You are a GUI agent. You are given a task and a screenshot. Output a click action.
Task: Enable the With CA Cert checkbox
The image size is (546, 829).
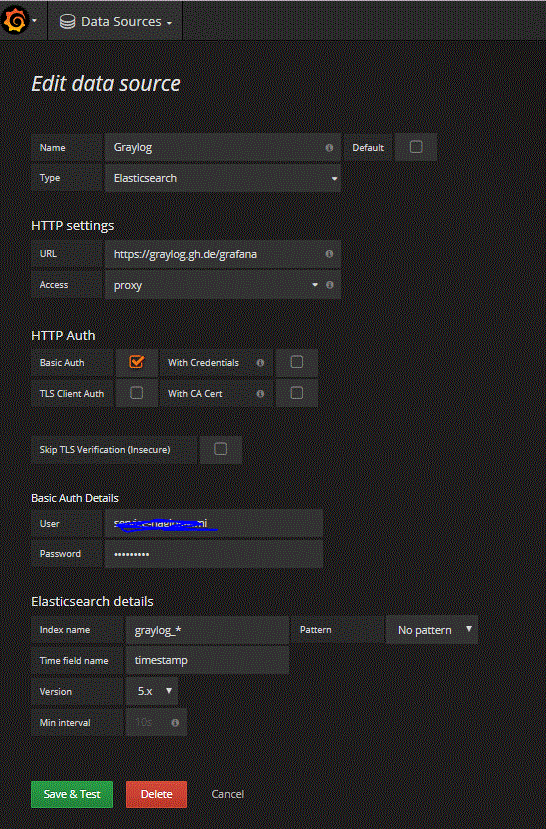pyautogui.click(x=297, y=393)
